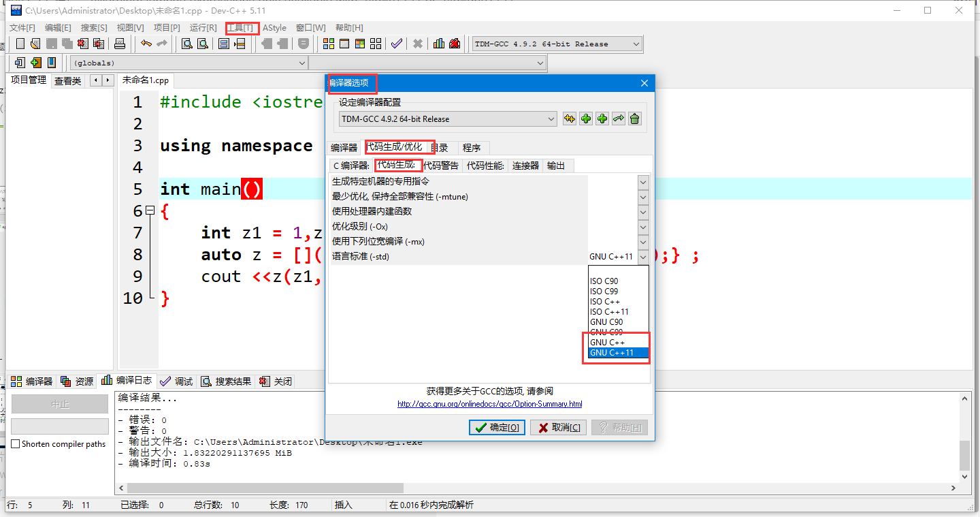Image resolution: width=980 pixels, height=517 pixels.
Task: Choose ISO C++11 from the open list
Action: coord(619,312)
